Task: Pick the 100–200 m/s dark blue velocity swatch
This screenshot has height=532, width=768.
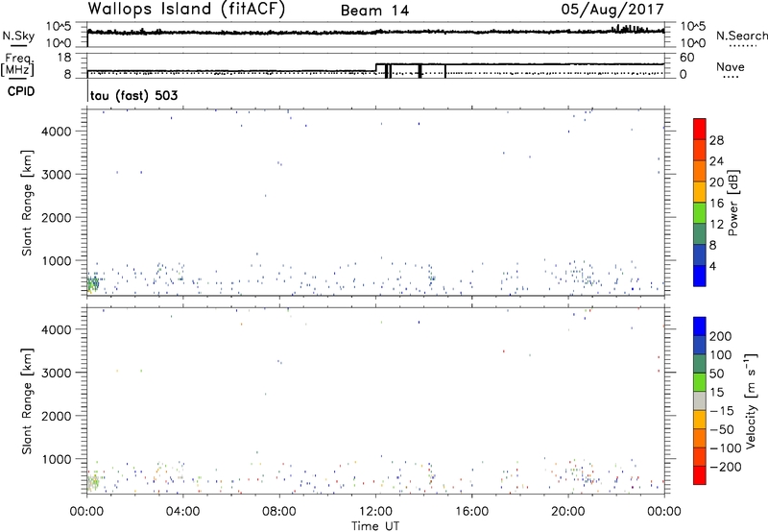Action: [700, 345]
